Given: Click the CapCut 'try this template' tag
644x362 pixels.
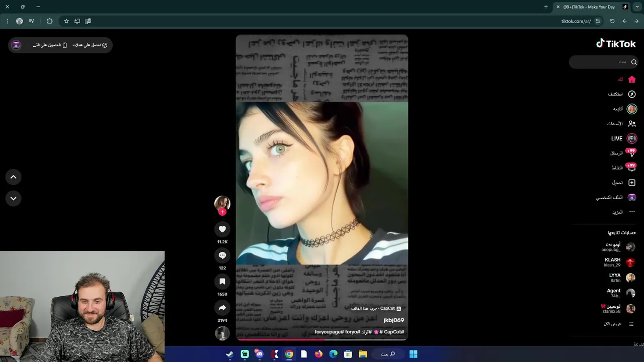Looking at the screenshot, I should coord(376,308).
